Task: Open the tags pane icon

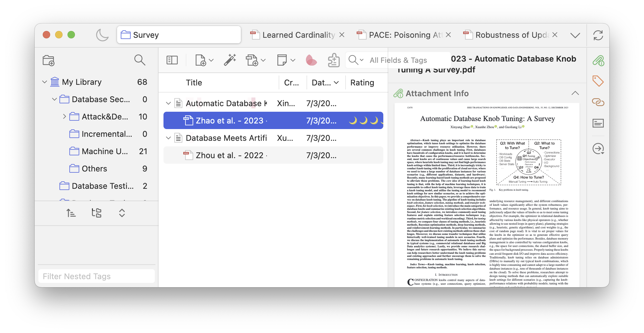Action: pos(598,81)
